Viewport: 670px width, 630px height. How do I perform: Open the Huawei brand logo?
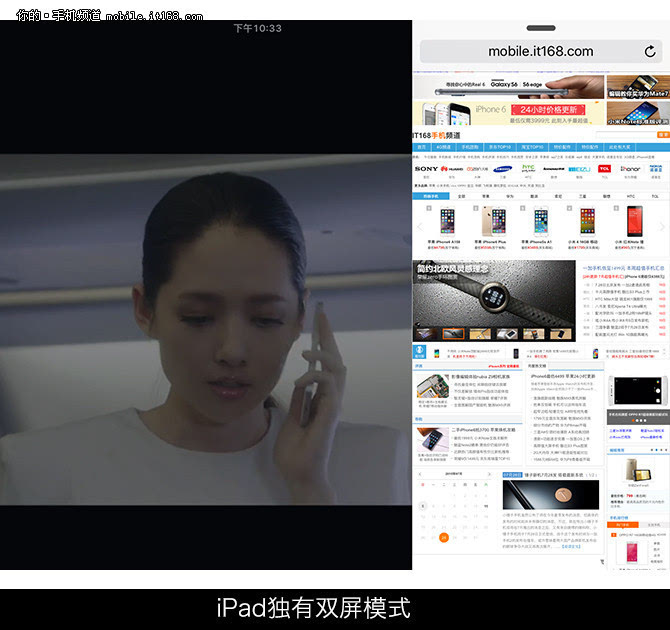452,169
